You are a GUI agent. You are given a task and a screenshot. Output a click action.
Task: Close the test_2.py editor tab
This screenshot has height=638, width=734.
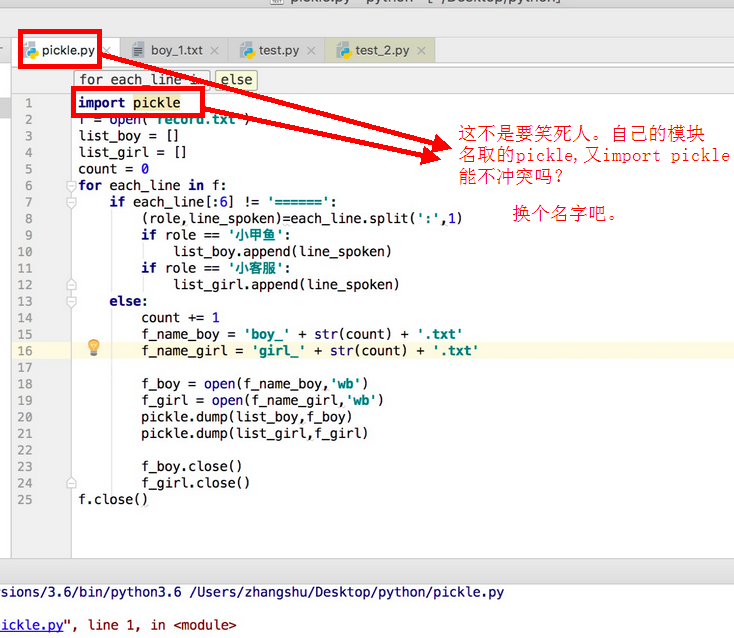click(421, 50)
